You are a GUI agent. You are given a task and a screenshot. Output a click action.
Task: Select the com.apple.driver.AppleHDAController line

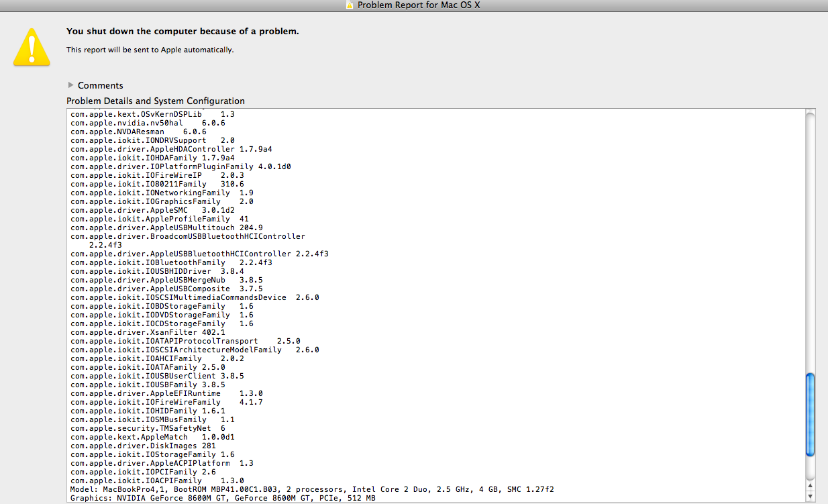click(171, 149)
